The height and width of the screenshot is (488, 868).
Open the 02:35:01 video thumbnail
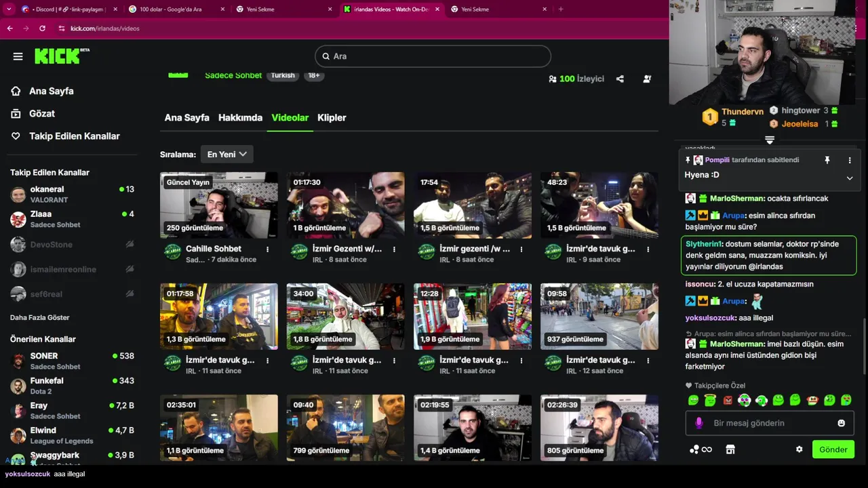[218, 428]
